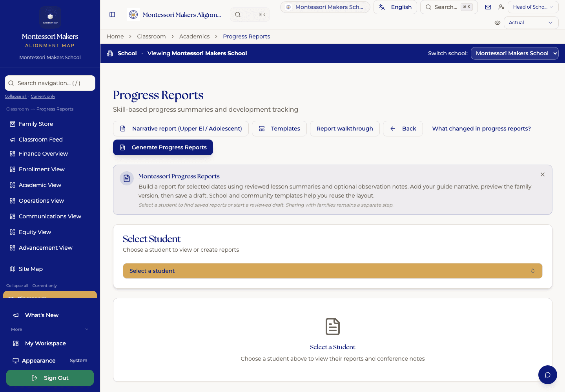The height and width of the screenshot is (392, 565).
Task: Click the top Search... ⌘K box
Action: coord(449,7)
